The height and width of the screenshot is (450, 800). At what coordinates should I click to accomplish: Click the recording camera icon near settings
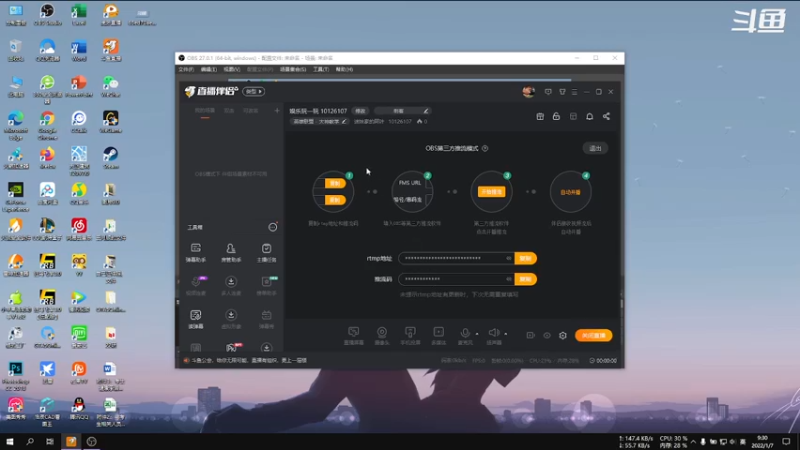tap(531, 335)
